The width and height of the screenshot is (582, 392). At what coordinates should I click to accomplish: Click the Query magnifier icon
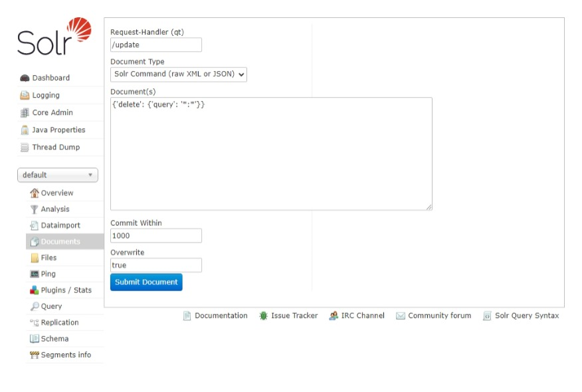point(35,306)
